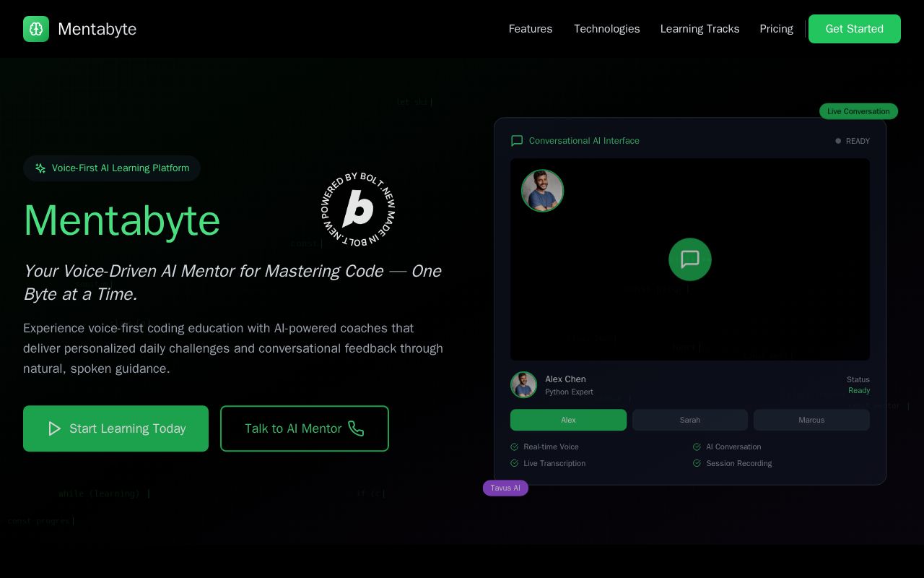Click the Live Conversation badge
Image resolution: width=924 pixels, height=578 pixels.
[x=859, y=111]
